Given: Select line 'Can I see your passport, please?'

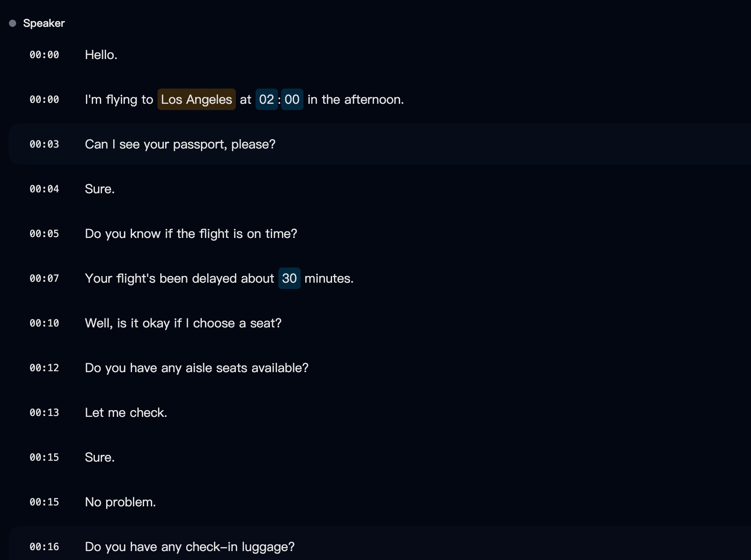Looking at the screenshot, I should coord(180,144).
